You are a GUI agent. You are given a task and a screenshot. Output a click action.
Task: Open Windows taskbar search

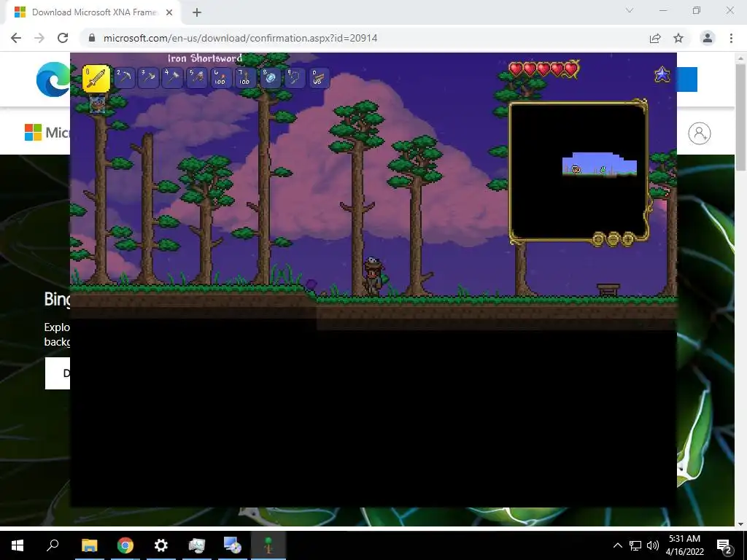53,545
